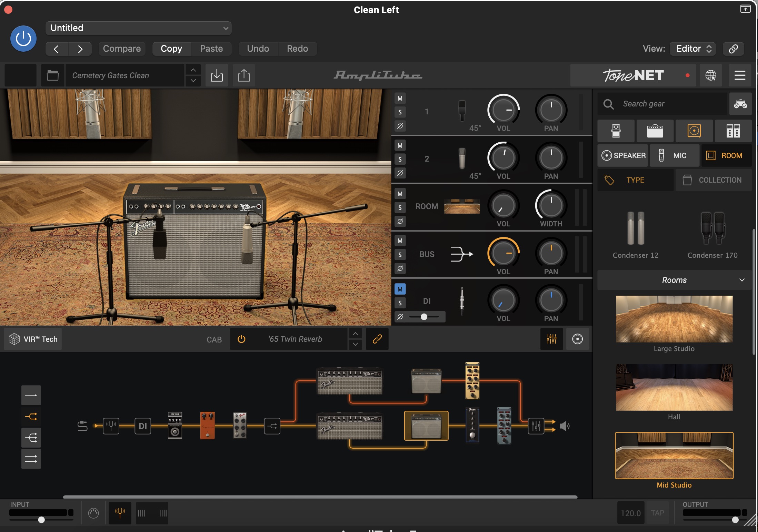758x532 pixels.
Task: Select the three-way split signal routing
Action: click(x=31, y=438)
